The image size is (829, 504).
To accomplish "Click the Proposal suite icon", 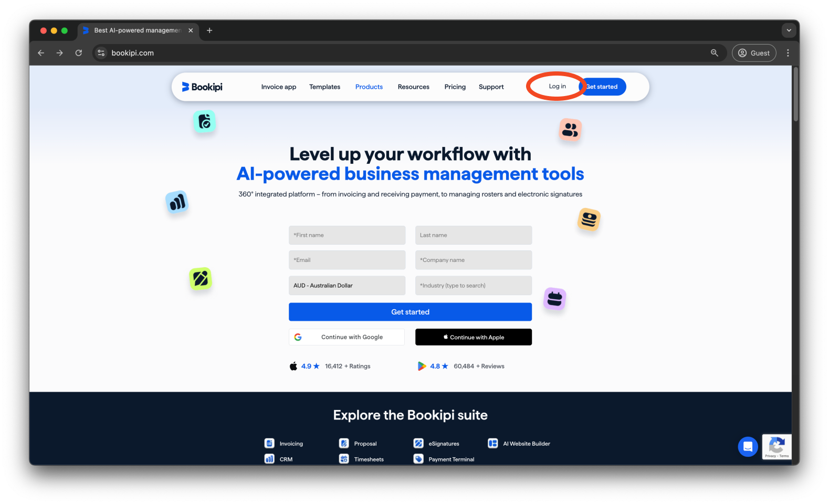I will [344, 444].
